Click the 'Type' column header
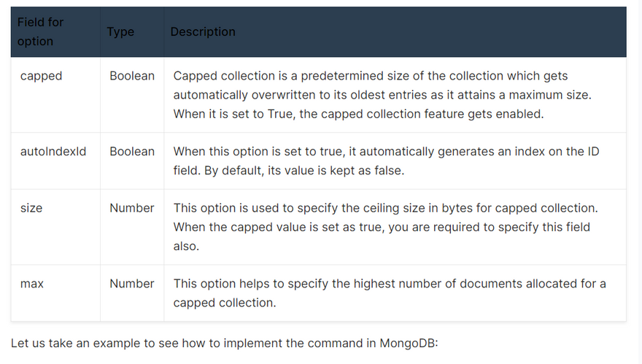642x364 pixels. click(x=120, y=32)
